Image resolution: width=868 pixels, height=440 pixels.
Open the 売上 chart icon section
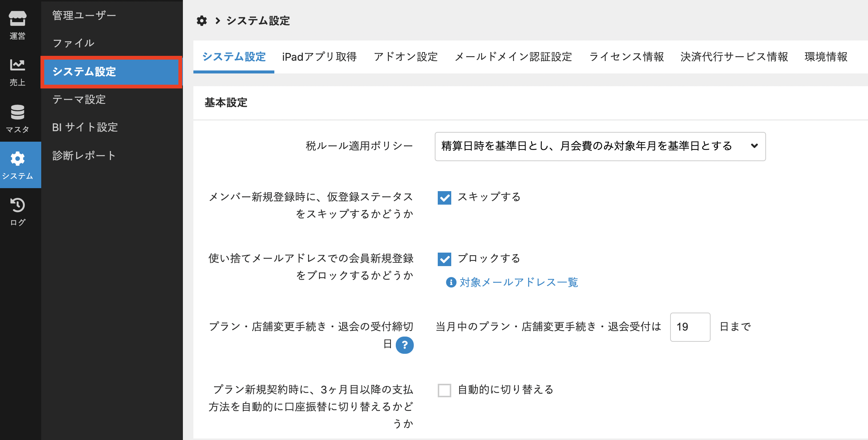point(18,72)
